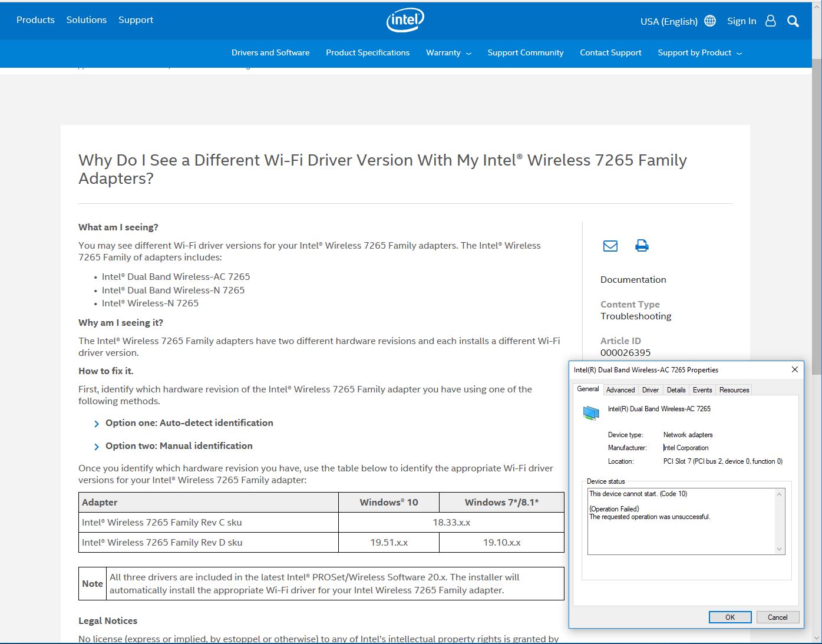This screenshot has width=822, height=644.
Task: Click the network adapter device icon
Action: (x=590, y=412)
